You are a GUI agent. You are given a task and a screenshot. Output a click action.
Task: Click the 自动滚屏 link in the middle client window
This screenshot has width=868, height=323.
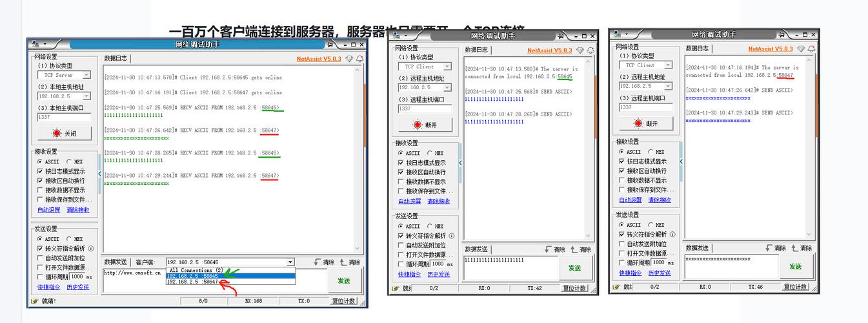pyautogui.click(x=409, y=201)
